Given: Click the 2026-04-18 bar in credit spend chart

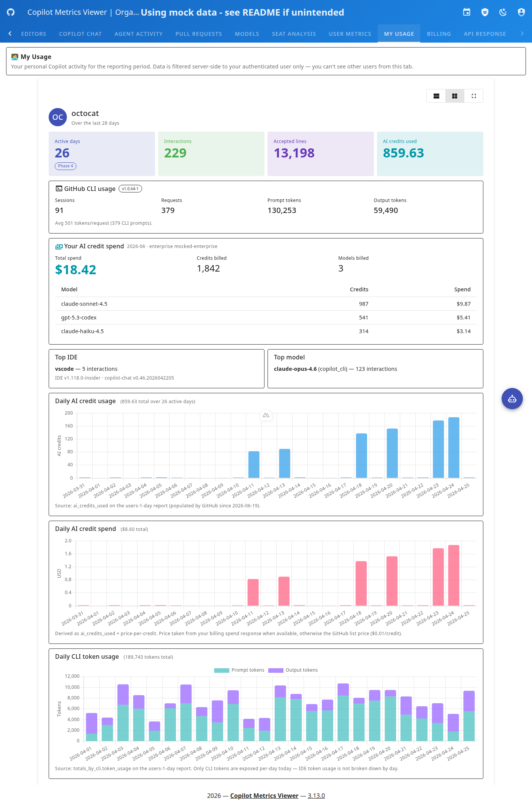Looking at the screenshot, I should coord(361,583).
